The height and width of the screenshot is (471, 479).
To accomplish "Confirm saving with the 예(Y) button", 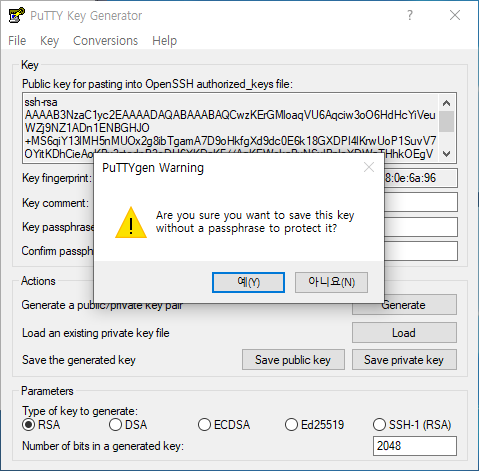I will point(248,282).
